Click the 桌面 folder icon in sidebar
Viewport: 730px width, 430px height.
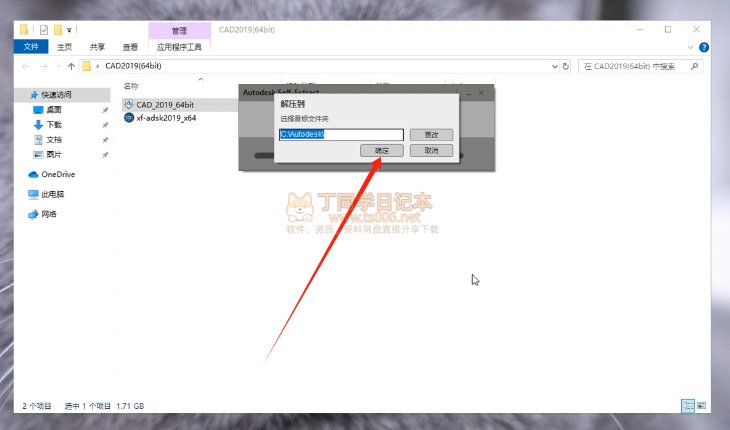pos(38,110)
